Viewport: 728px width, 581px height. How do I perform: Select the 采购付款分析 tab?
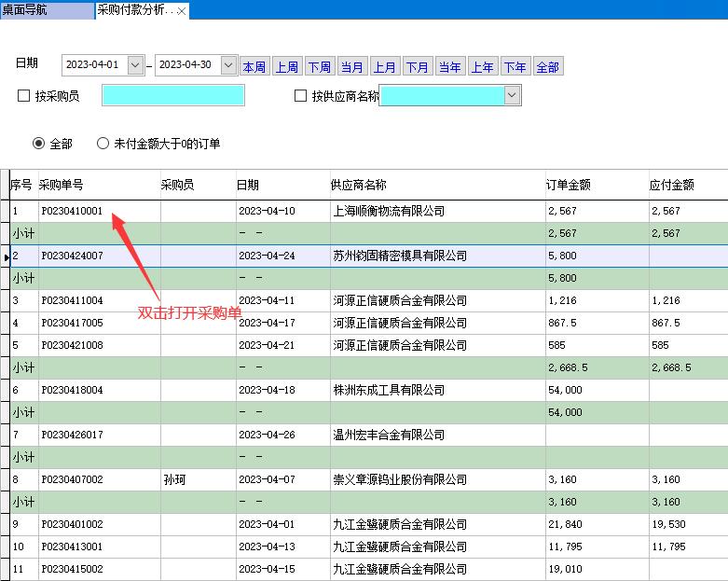tap(134, 10)
